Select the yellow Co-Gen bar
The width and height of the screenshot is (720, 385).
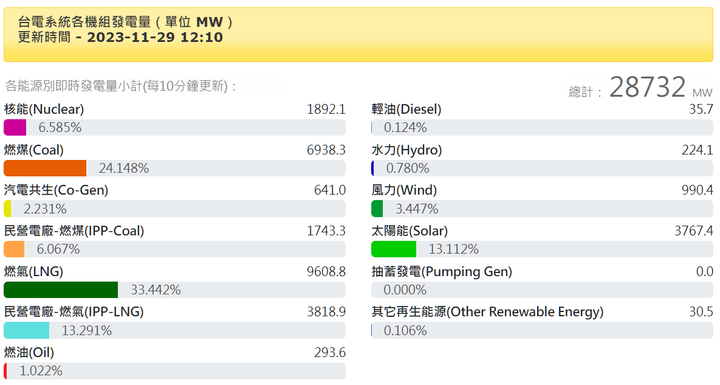tap(7, 209)
